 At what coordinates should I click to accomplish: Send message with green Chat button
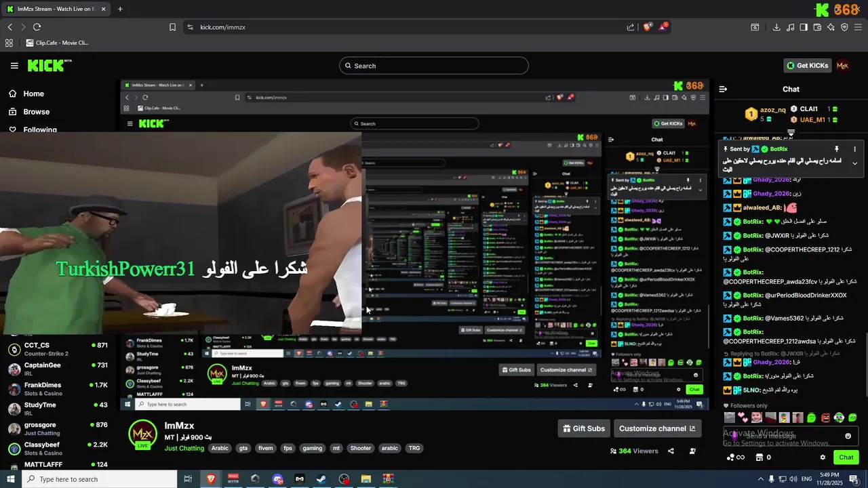[846, 457]
